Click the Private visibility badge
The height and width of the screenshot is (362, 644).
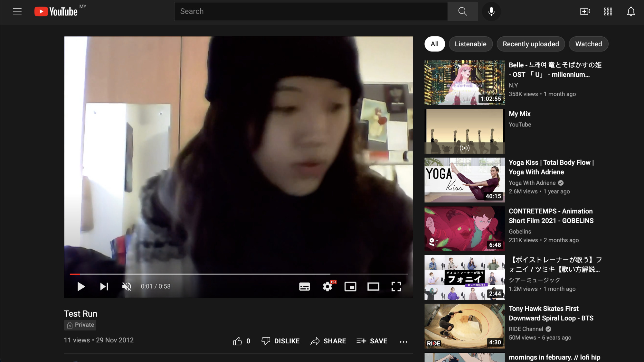(80, 325)
